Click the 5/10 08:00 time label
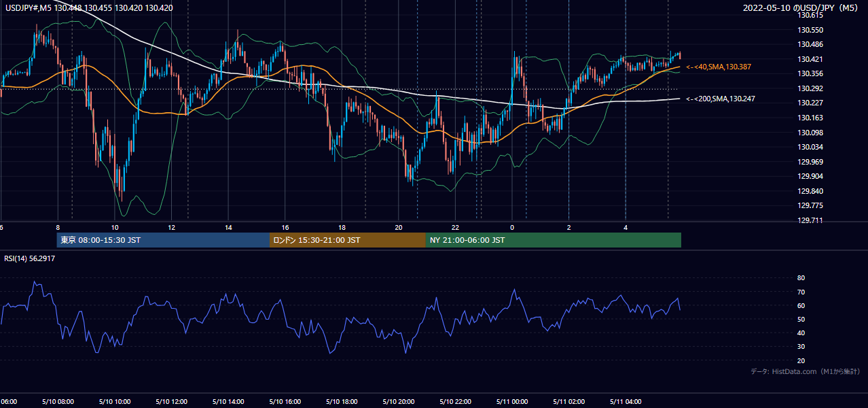This screenshot has width=868, height=408. [60, 401]
